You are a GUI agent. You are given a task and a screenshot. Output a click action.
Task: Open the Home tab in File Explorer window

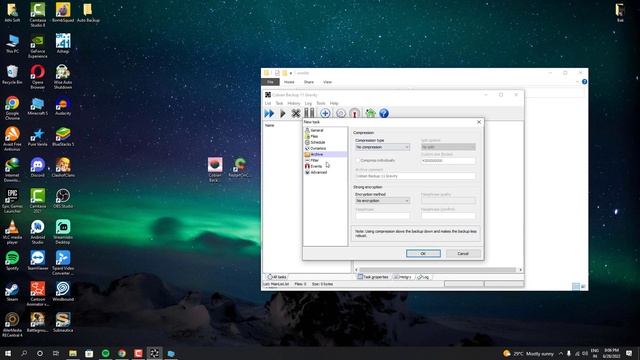289,82
